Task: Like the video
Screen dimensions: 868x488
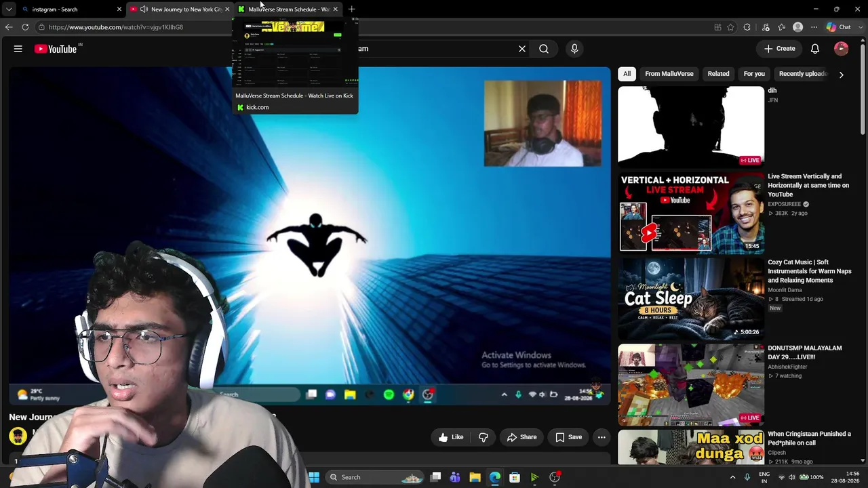Action: 451,437
